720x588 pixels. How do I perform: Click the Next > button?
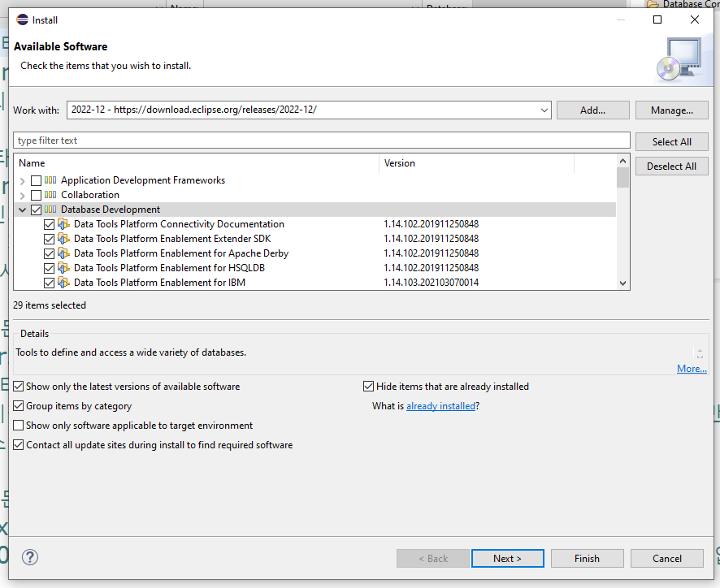click(x=507, y=558)
